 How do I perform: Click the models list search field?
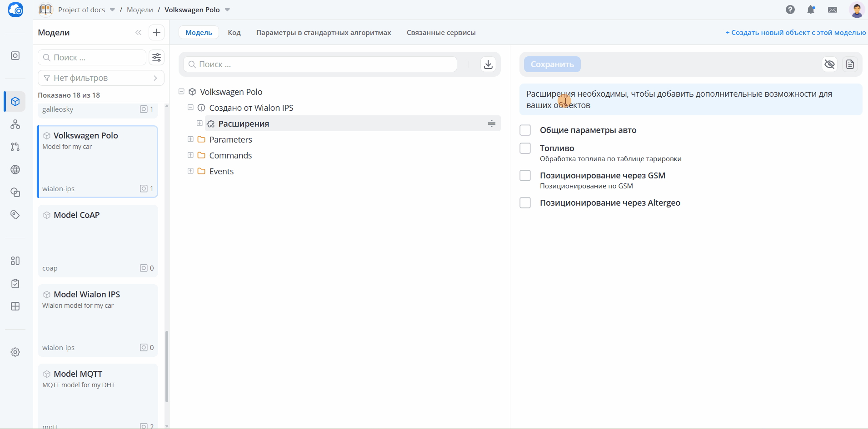(92, 58)
